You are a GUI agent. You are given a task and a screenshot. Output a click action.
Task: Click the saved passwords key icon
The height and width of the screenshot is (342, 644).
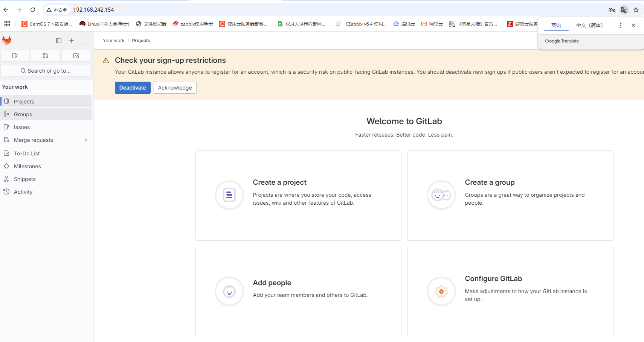[x=612, y=10]
